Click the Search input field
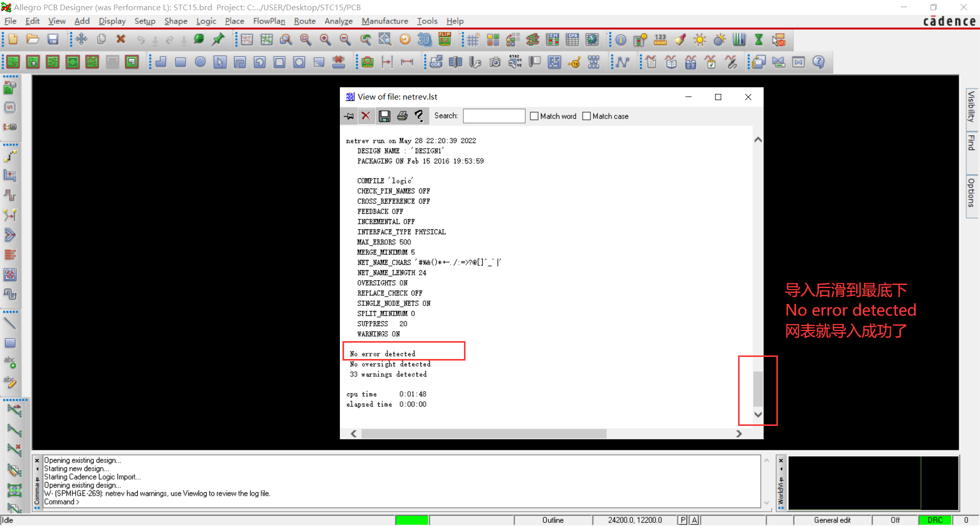This screenshot has width=980, height=526. [494, 116]
